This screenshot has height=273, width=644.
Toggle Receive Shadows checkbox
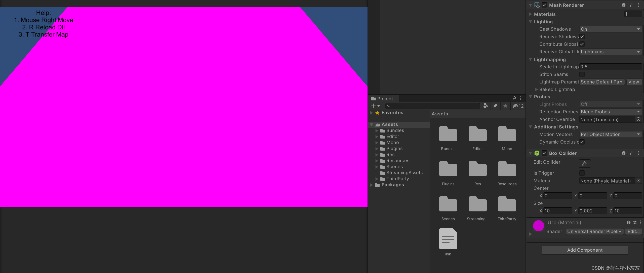(x=582, y=37)
